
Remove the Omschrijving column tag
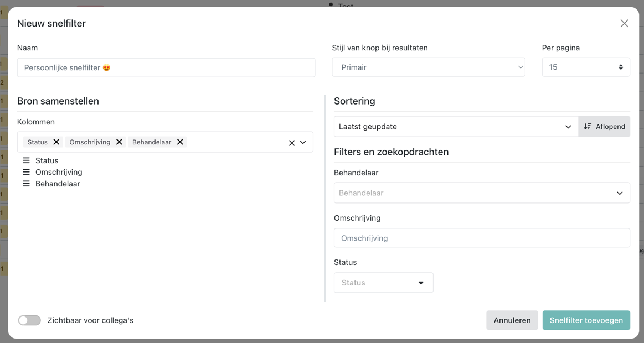click(x=119, y=142)
